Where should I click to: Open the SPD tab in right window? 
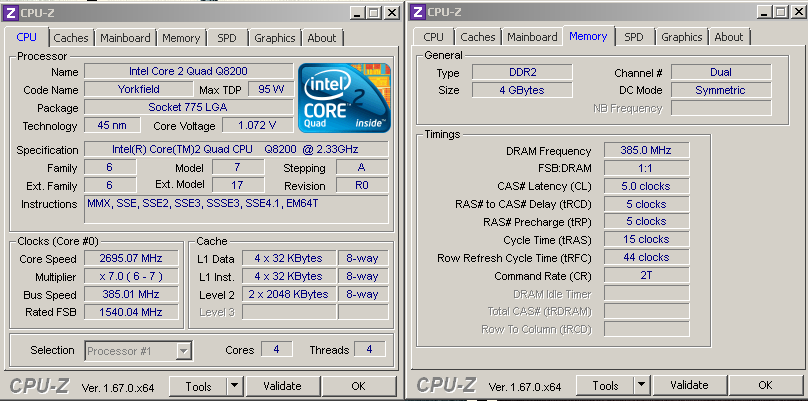click(633, 37)
